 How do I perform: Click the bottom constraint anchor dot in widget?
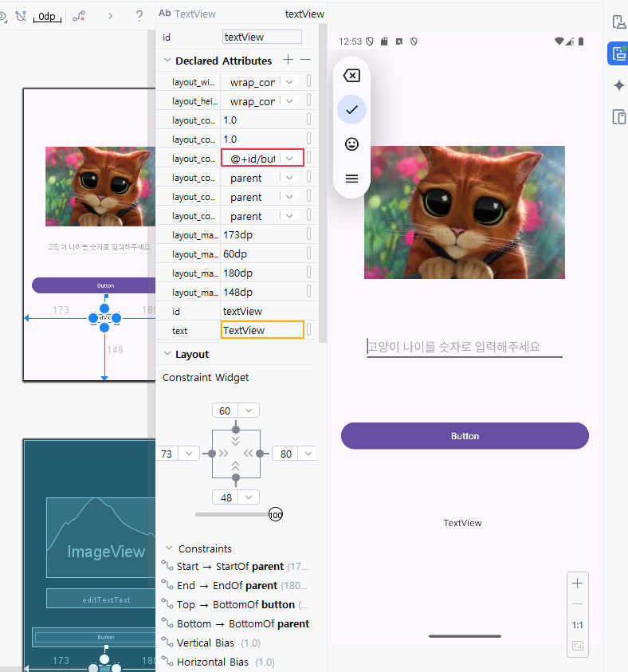[236, 477]
